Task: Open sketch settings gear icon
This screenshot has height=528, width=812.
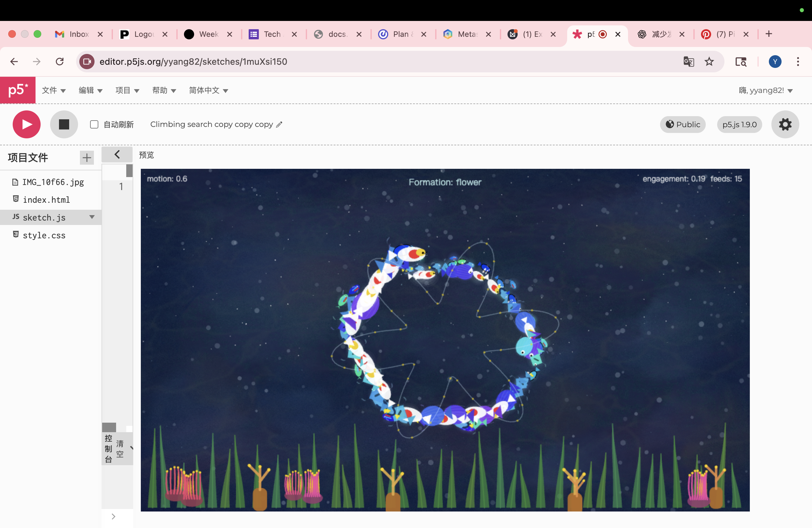Action: (x=785, y=124)
